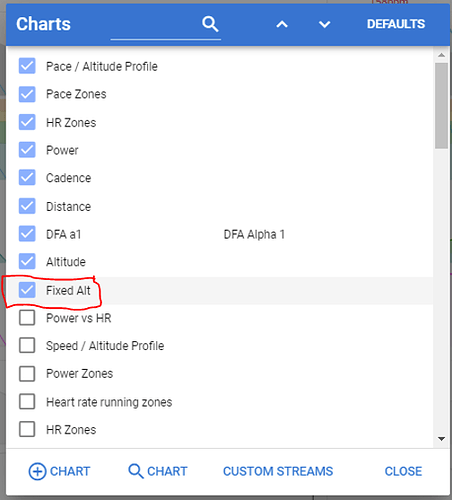Click the search chart magnifier icon at bottom

point(136,471)
